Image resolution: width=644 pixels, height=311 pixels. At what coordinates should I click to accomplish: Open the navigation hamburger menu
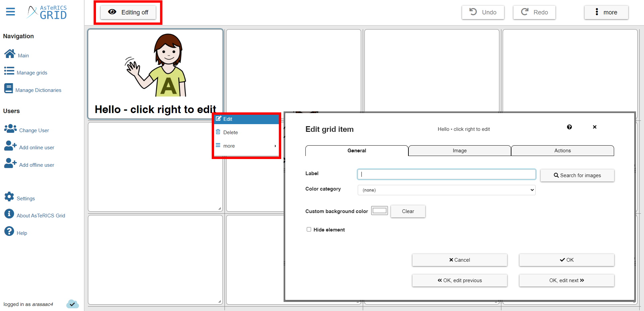pos(10,11)
